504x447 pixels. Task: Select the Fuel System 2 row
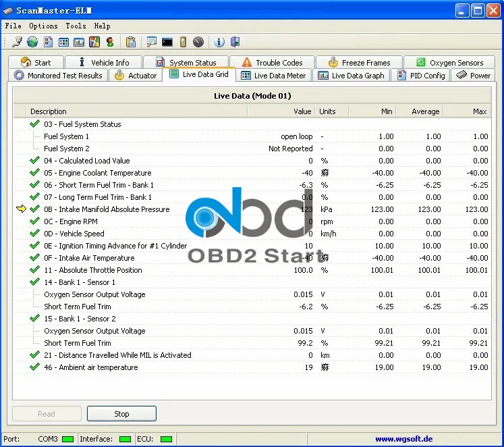tap(252, 149)
